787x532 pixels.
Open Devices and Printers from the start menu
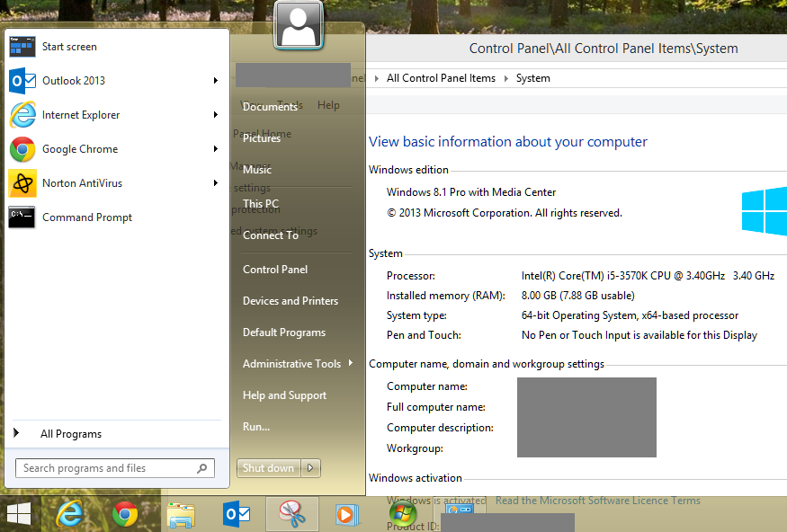pos(291,301)
